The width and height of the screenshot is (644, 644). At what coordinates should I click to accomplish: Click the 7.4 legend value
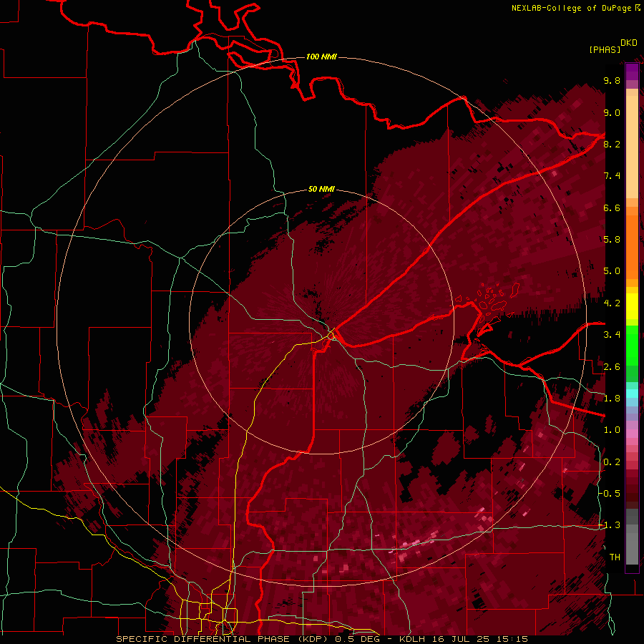(x=612, y=176)
